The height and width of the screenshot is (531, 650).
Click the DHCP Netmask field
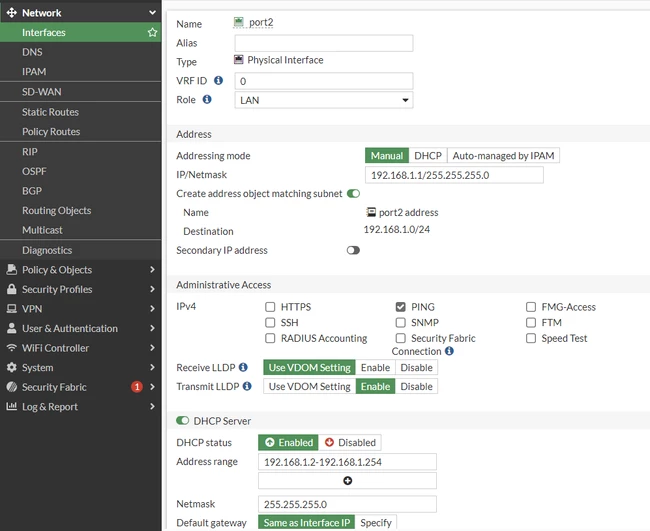pyautogui.click(x=347, y=504)
